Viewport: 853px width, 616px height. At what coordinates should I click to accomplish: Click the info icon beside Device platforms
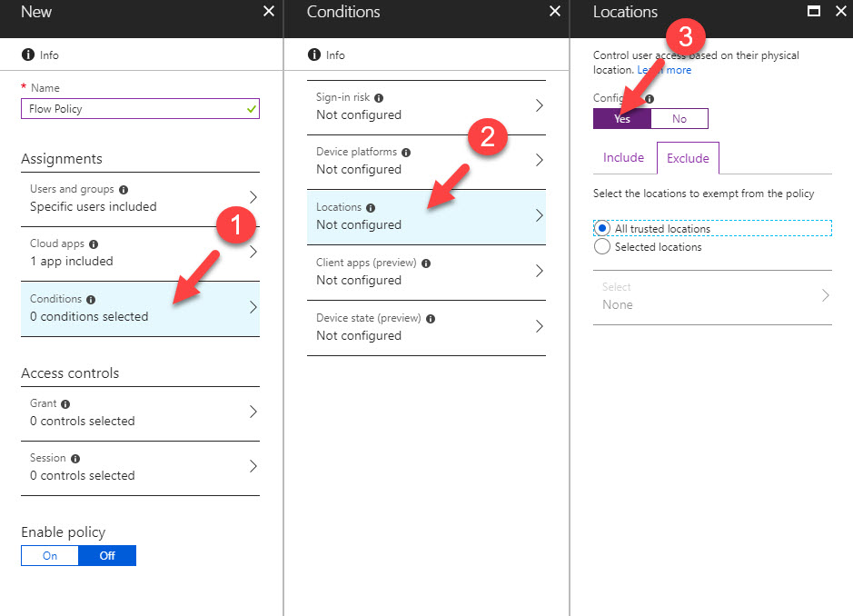point(406,153)
